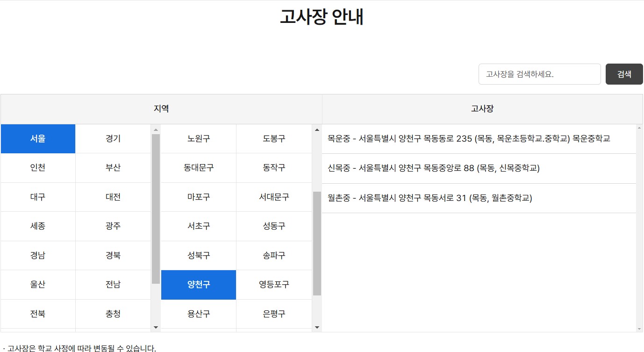The image size is (644, 352).
Task: Select the 부산 region
Action: pyautogui.click(x=113, y=168)
